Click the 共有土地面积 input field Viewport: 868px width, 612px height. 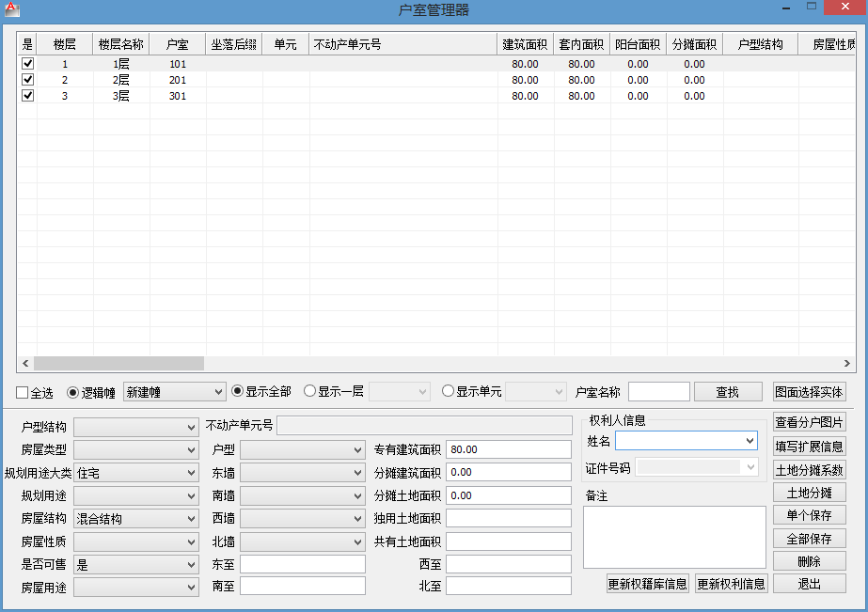(x=509, y=541)
